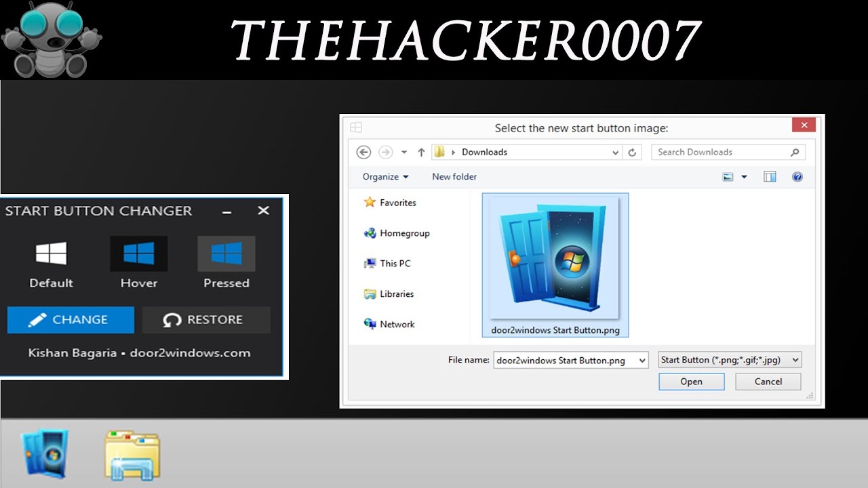Click New folder in the toolbar
Image resolution: width=868 pixels, height=488 pixels.
(x=454, y=177)
